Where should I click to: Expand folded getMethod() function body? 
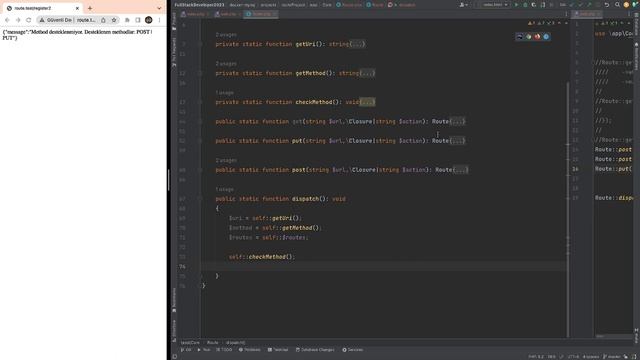(368, 73)
